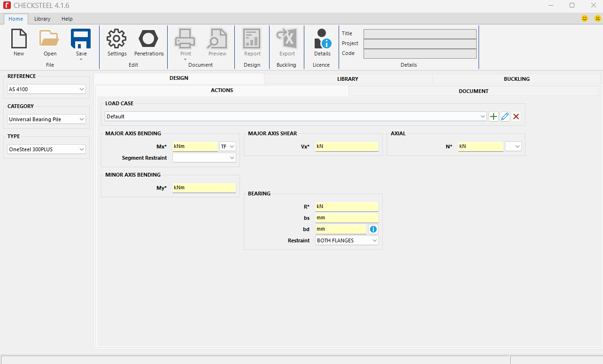The height and width of the screenshot is (364, 603).
Task: Click the bs mm input field
Action: (347, 218)
